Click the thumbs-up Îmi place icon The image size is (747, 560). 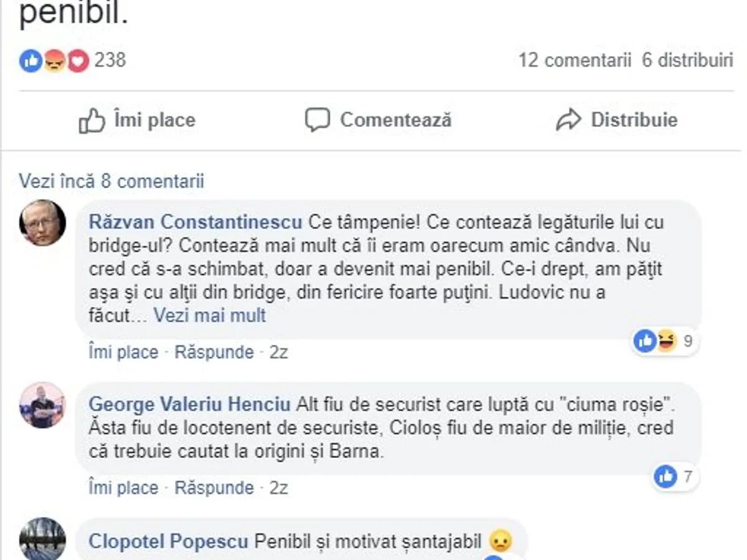pos(92,120)
